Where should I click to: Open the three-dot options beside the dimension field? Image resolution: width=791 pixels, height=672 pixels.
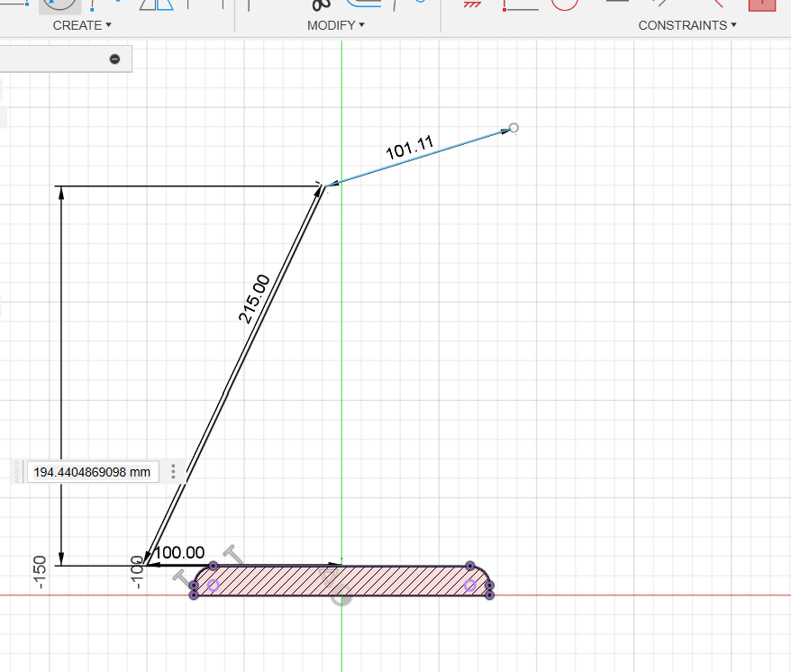(x=173, y=472)
